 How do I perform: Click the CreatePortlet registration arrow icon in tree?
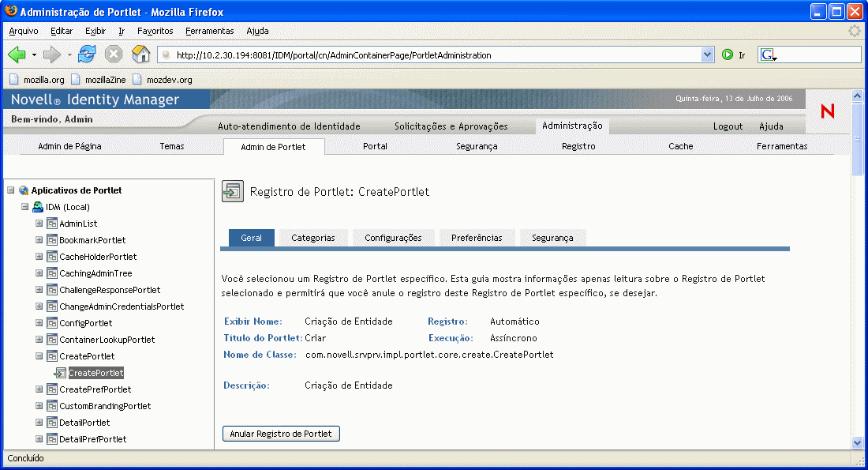[x=60, y=373]
